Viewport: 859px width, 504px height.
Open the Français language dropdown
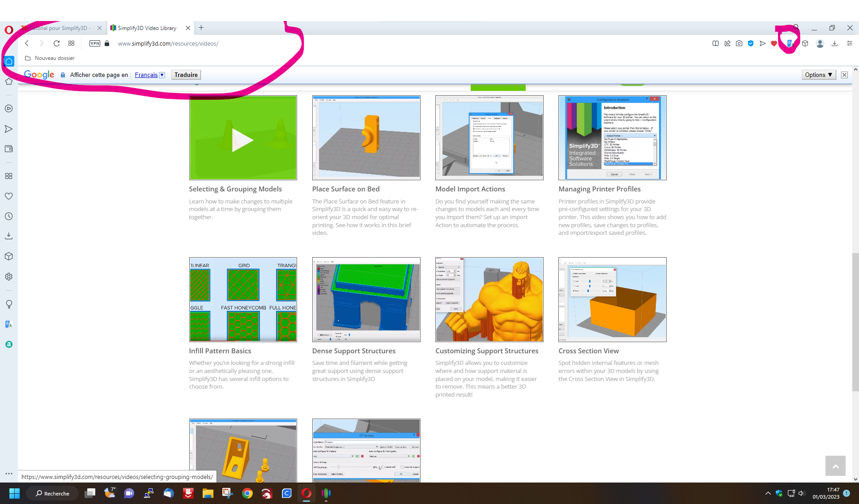150,75
